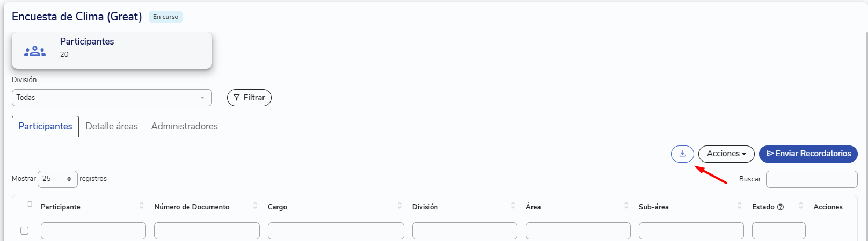
Task: Open the División Todas dropdown
Action: pos(112,98)
